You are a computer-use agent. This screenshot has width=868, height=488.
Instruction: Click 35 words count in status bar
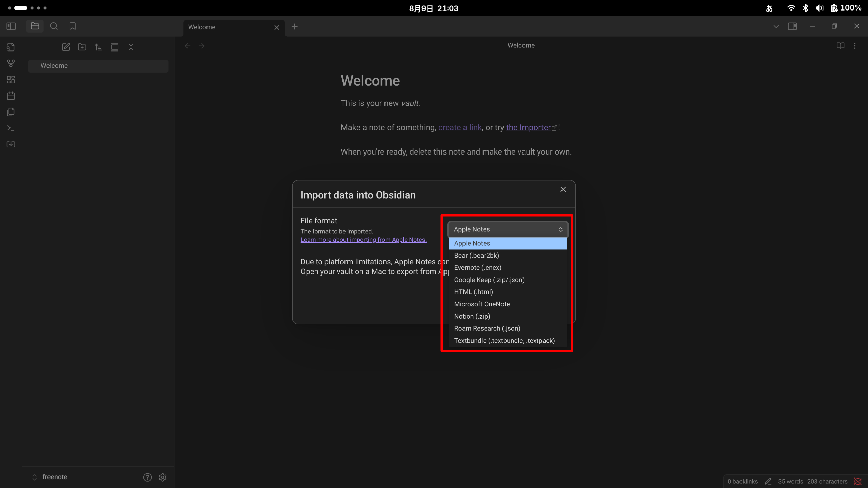coord(790,481)
